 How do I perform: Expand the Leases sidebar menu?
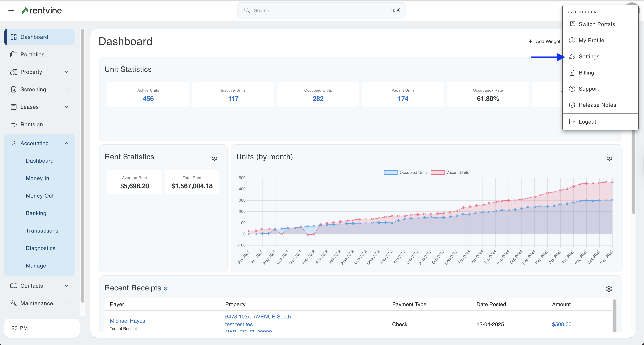click(67, 107)
